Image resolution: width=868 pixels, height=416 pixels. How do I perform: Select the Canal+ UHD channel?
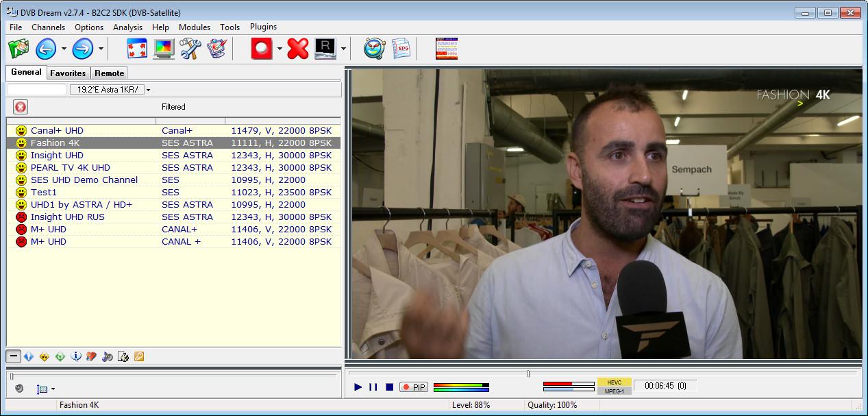[173, 130]
